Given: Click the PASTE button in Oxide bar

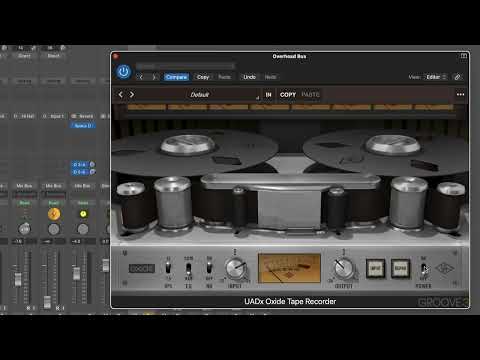Looking at the screenshot, I should 310,95.
